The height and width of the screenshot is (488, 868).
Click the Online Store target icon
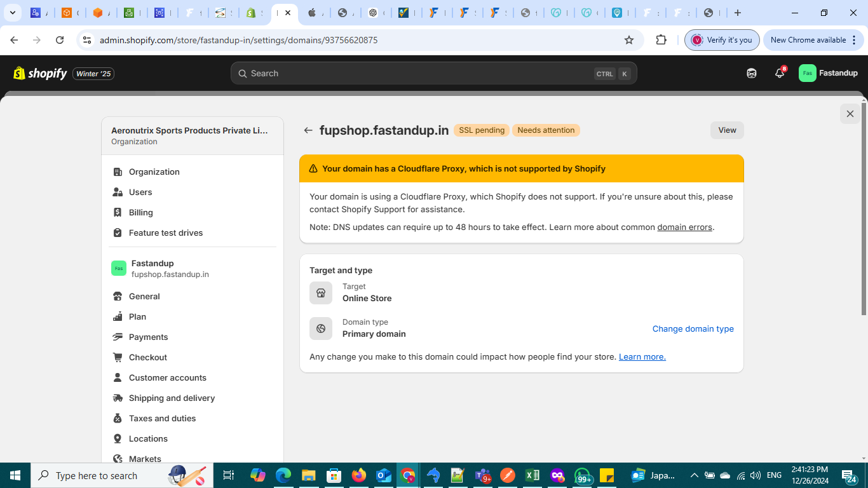point(321,293)
